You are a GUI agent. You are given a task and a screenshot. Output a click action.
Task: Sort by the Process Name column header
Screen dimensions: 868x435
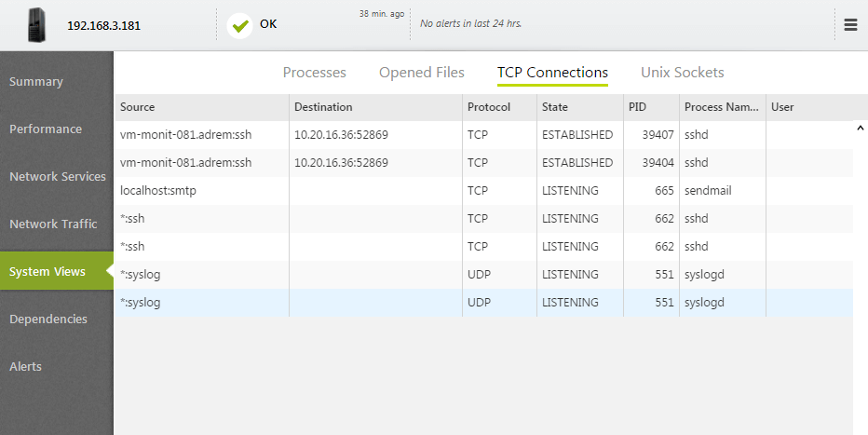723,107
